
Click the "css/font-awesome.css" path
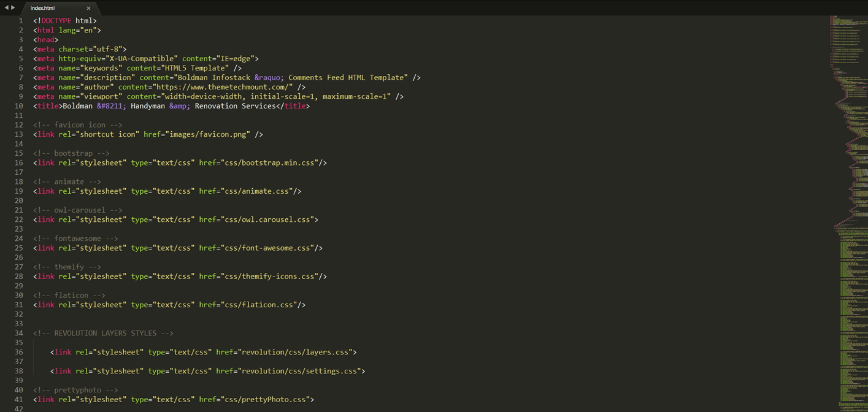pyautogui.click(x=267, y=248)
